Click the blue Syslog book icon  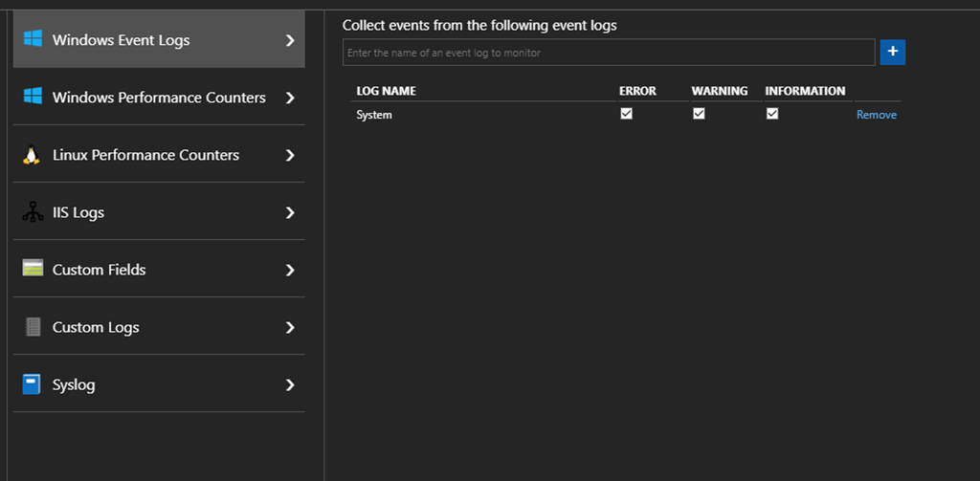[x=33, y=384]
